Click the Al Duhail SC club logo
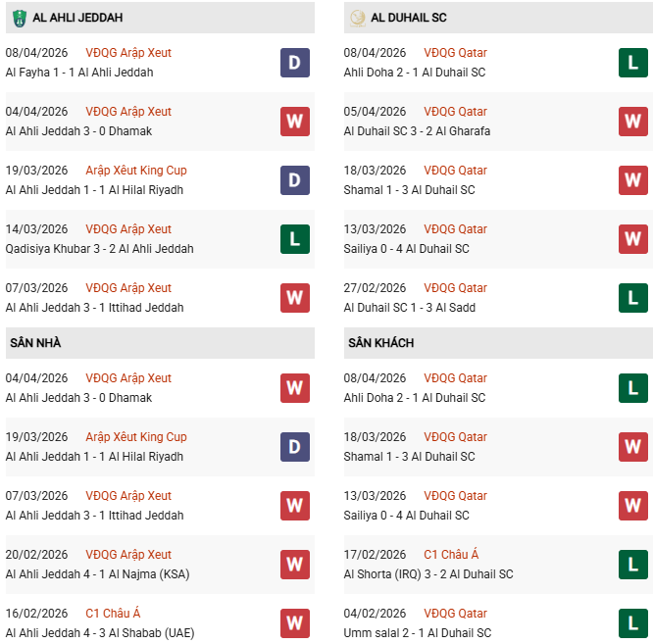The height and width of the screenshot is (644, 653). pos(357,18)
